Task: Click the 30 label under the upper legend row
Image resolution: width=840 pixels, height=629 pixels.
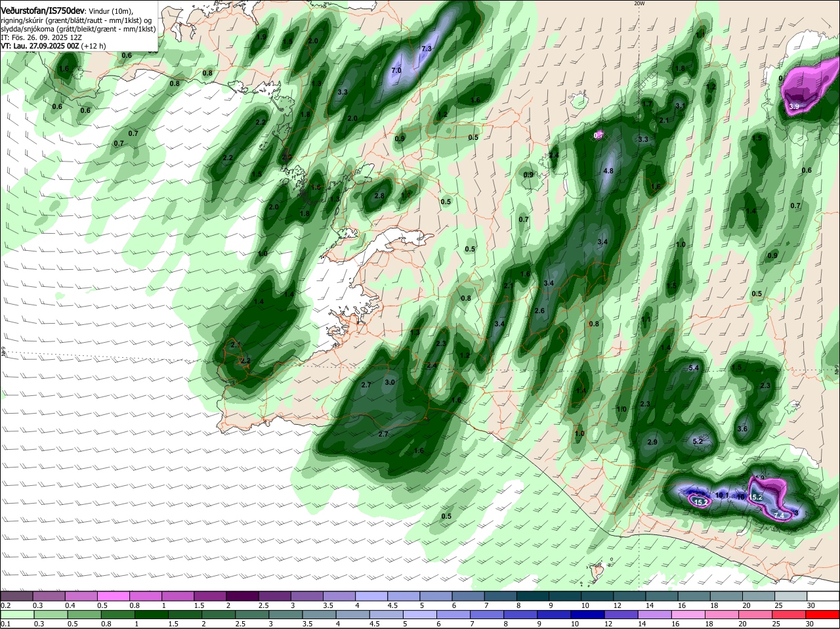Action: pyautogui.click(x=811, y=605)
